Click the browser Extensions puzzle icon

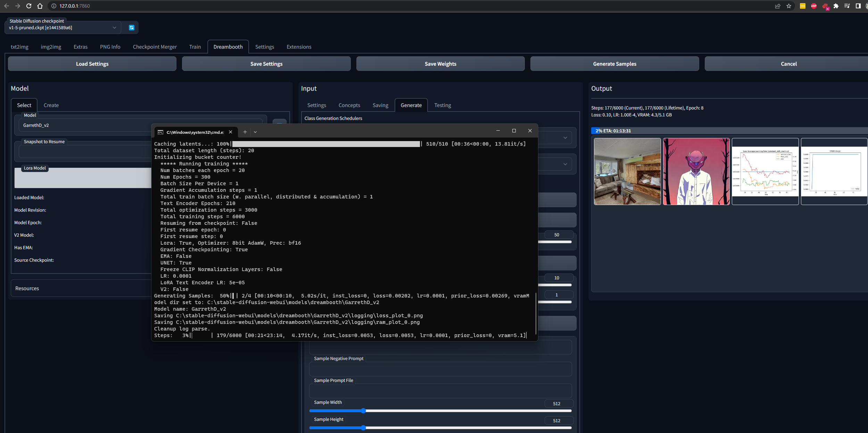coord(836,6)
